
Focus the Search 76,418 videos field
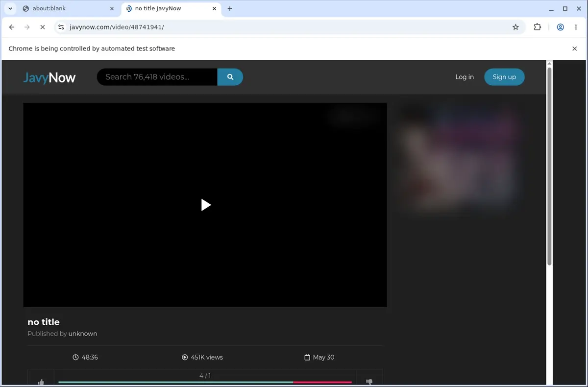(x=157, y=77)
